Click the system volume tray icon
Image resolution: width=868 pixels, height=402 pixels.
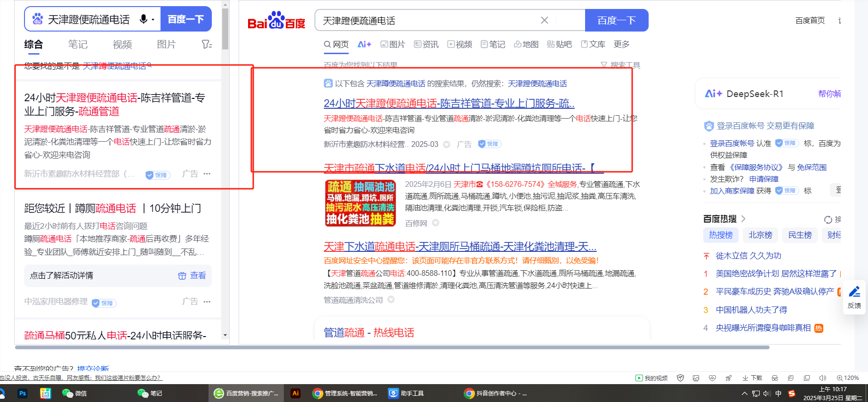click(767, 394)
